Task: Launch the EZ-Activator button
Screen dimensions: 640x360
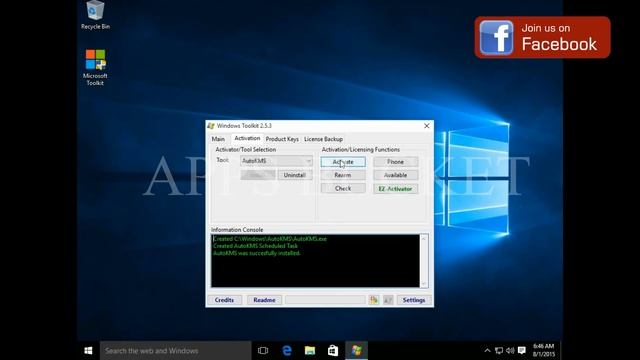Action: [396, 189]
